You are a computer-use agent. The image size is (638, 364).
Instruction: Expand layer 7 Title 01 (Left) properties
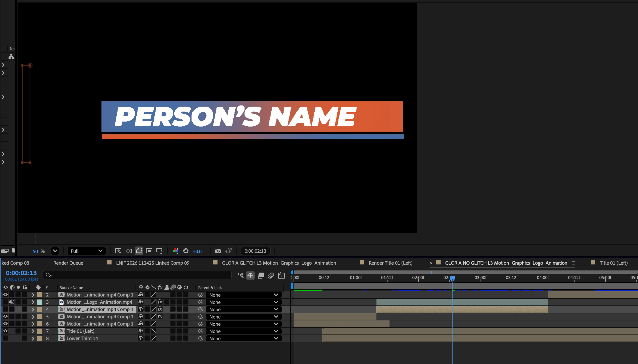[33, 331]
